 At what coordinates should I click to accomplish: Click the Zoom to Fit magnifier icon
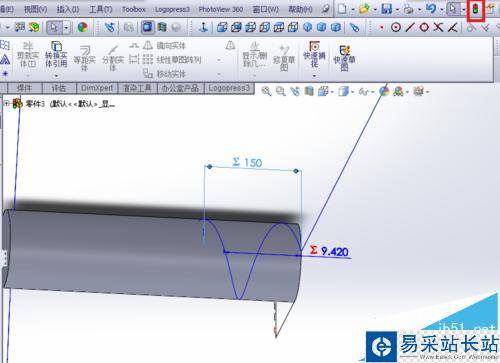tap(266, 91)
